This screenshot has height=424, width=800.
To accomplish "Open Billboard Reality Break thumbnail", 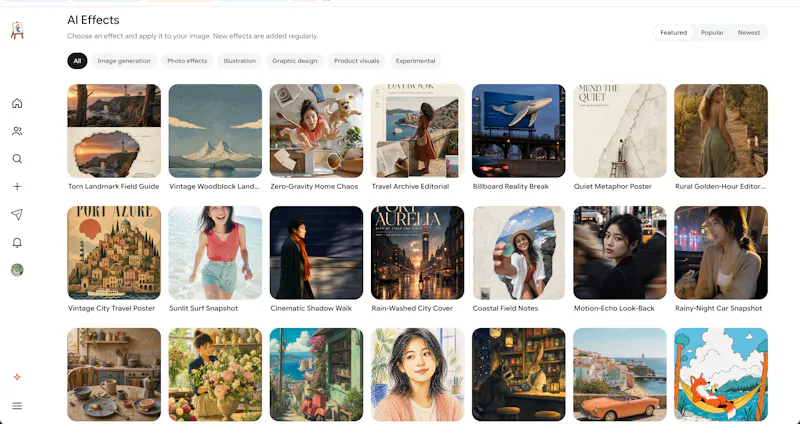I will tap(518, 131).
